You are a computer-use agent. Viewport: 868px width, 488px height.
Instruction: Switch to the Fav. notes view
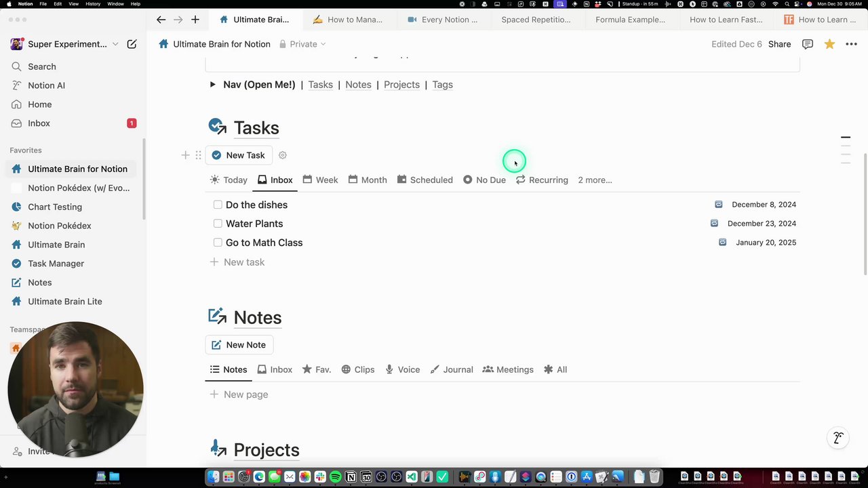click(317, 369)
